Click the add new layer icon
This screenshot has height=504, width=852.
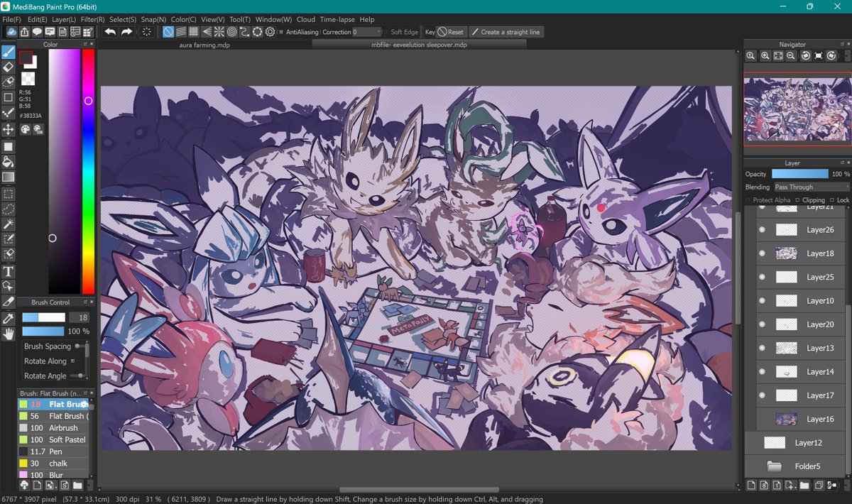tap(751, 486)
